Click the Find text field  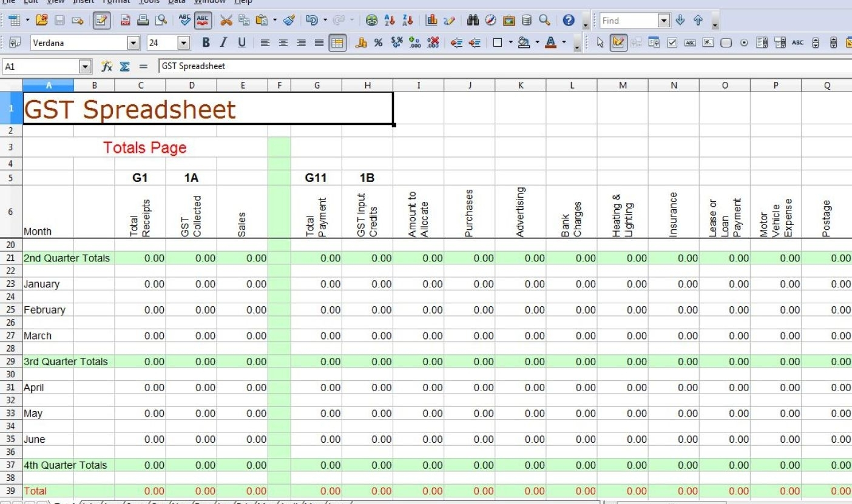[x=629, y=21]
